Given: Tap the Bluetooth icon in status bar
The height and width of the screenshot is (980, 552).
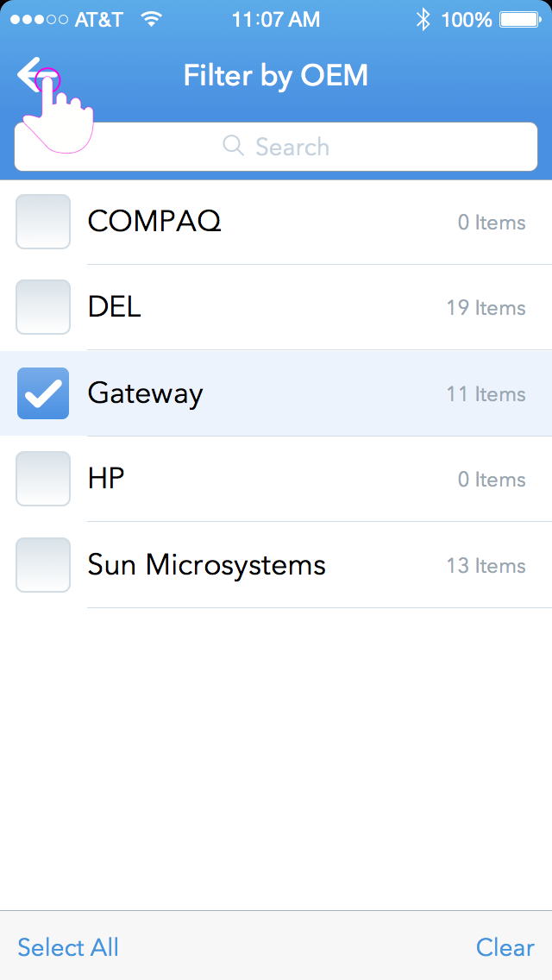Looking at the screenshot, I should point(422,18).
